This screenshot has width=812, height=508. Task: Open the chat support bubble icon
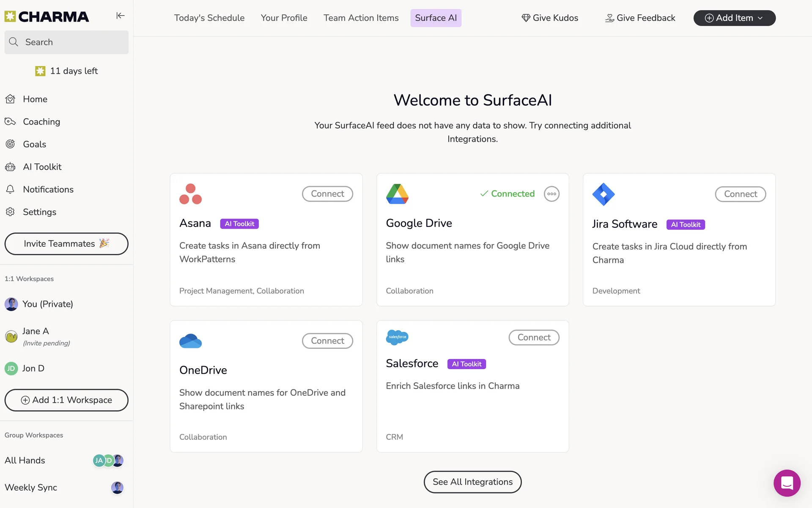pyautogui.click(x=787, y=483)
